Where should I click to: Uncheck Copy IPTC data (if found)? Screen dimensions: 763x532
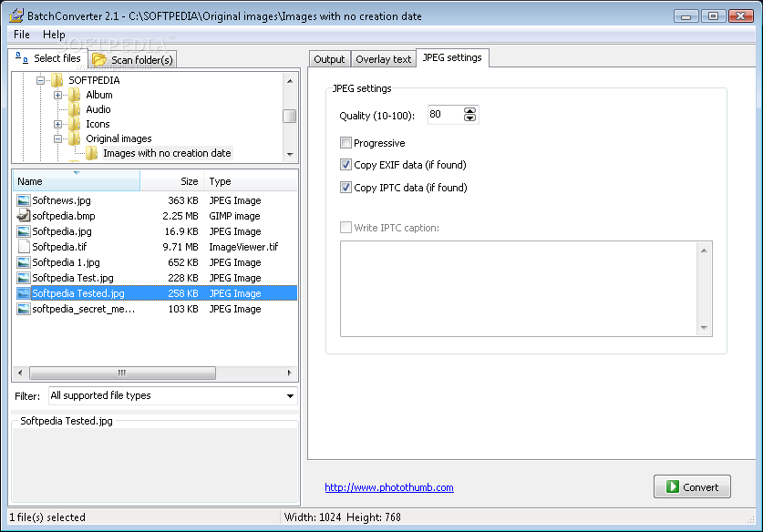click(345, 188)
